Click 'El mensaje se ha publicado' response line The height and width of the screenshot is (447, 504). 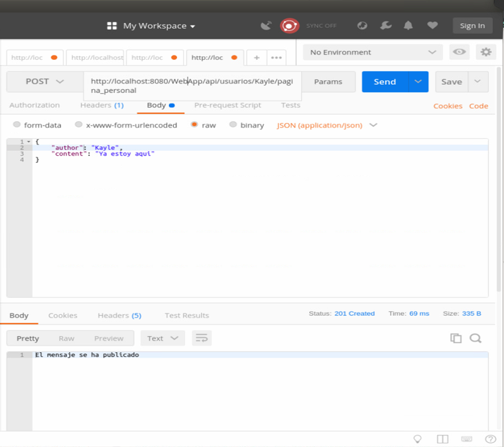[87, 355]
